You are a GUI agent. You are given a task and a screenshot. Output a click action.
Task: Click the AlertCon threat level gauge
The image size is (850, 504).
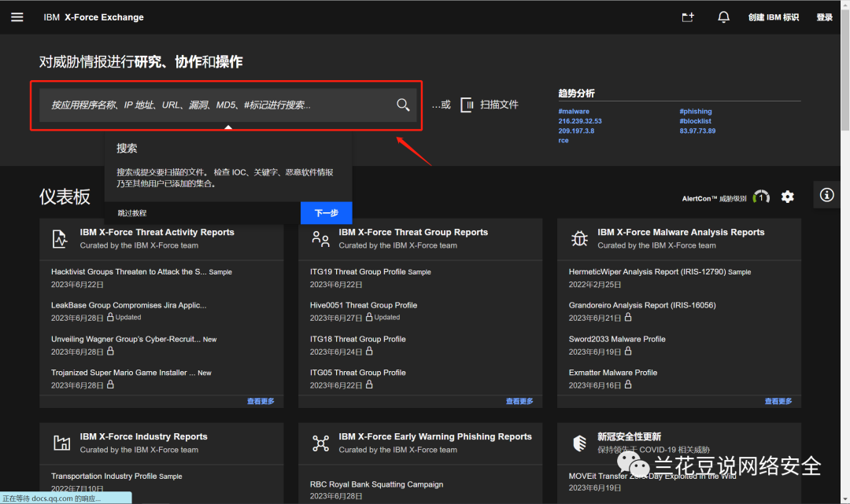coord(761,197)
